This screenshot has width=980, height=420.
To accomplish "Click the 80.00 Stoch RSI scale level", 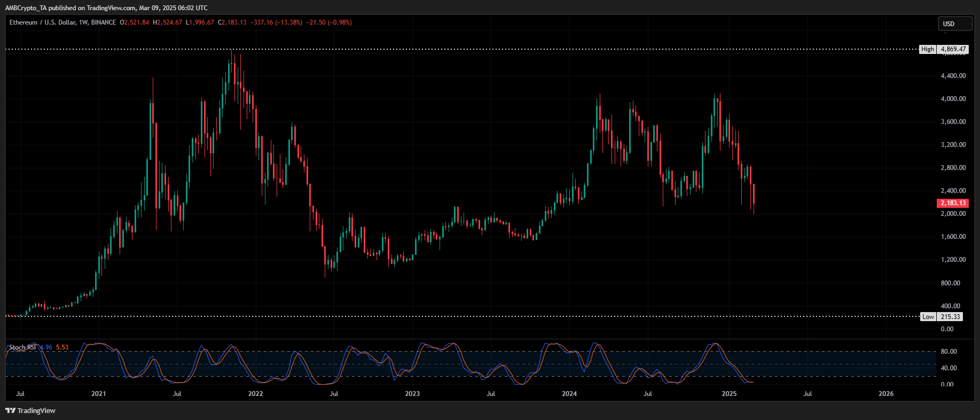I will pyautogui.click(x=948, y=352).
